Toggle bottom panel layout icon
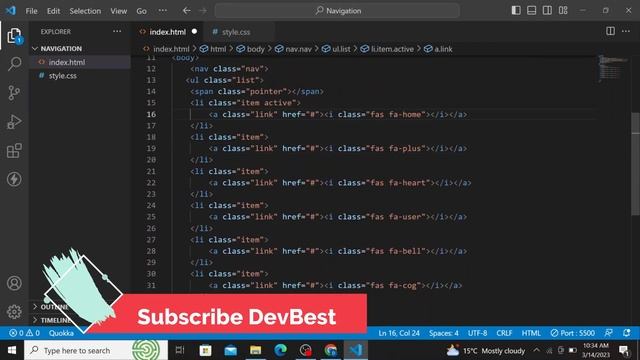This screenshot has width=640, height=360. click(x=531, y=11)
